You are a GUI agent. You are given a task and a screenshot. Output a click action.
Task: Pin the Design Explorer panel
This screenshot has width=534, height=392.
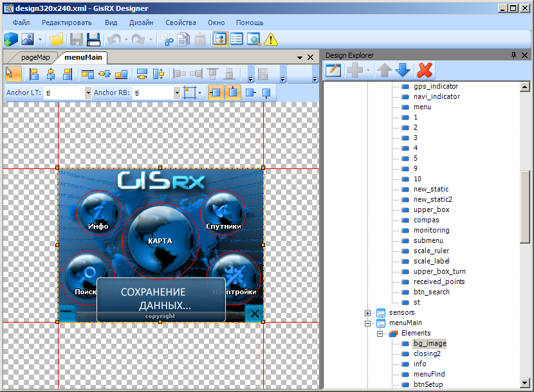click(x=513, y=55)
